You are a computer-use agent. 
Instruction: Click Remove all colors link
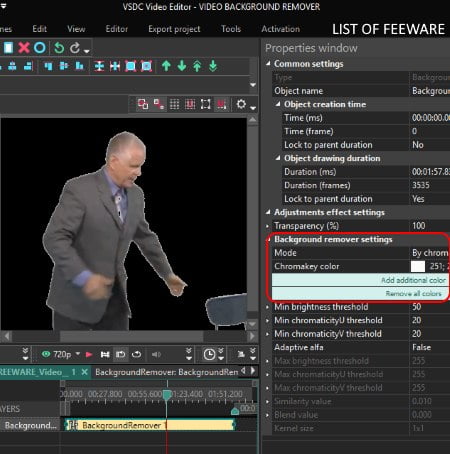(413, 294)
